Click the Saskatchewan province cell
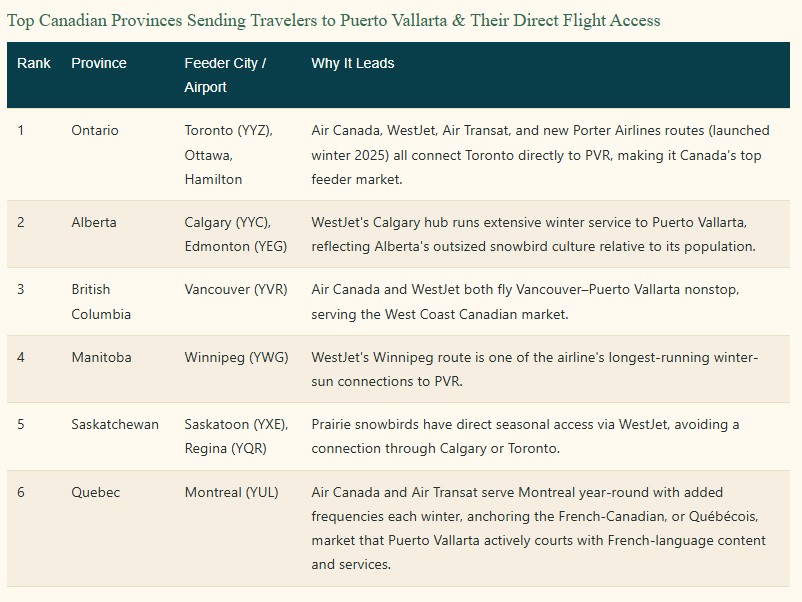802x602 pixels. pos(115,425)
